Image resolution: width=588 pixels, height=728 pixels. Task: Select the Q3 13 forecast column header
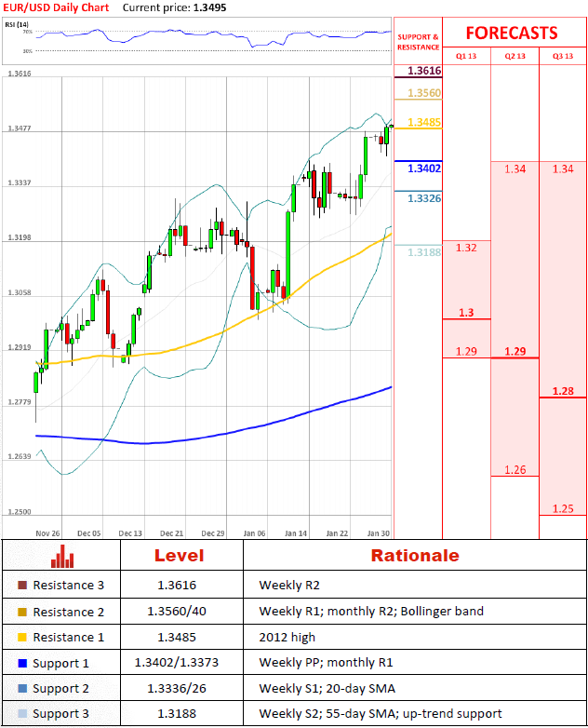click(x=563, y=56)
